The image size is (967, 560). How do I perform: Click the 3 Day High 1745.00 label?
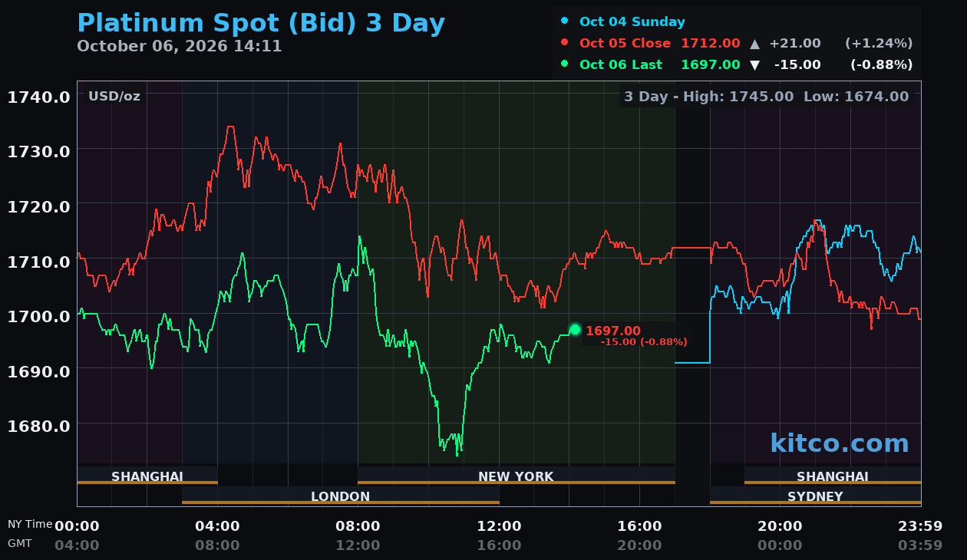pyautogui.click(x=708, y=97)
